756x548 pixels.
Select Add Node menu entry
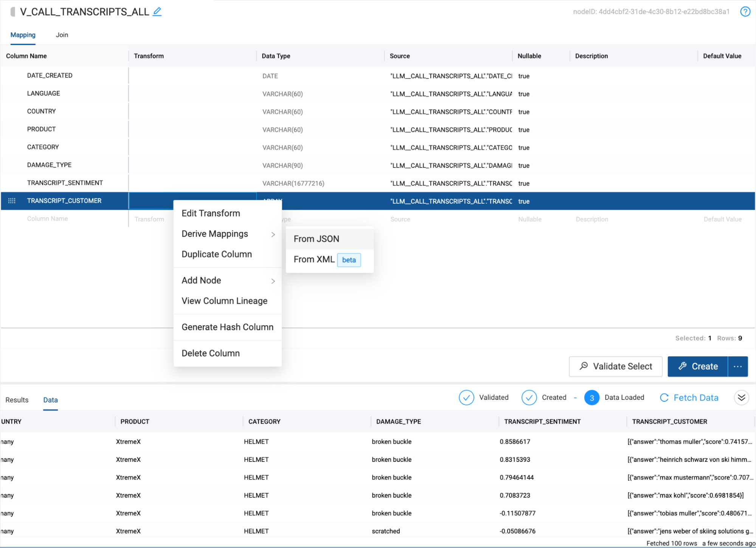[x=227, y=280]
